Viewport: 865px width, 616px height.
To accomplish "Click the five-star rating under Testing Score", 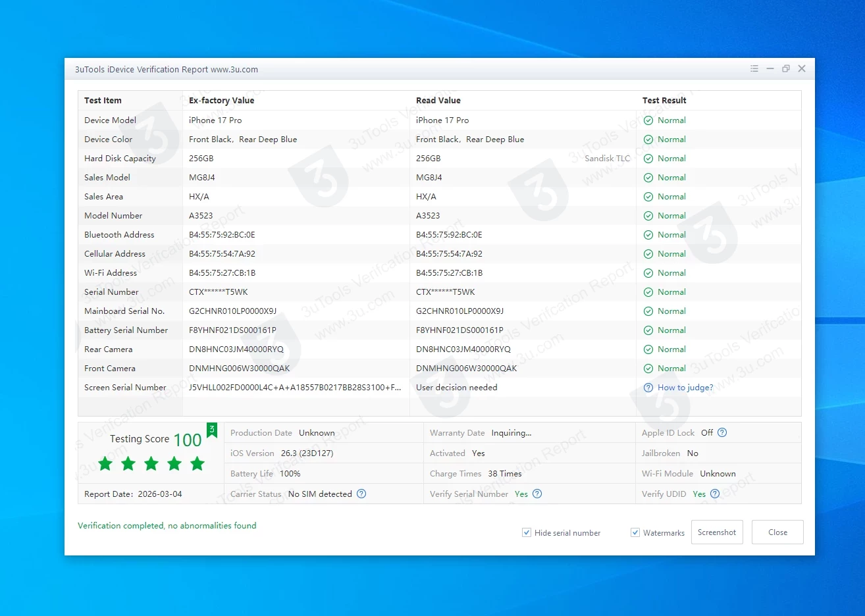I will click(x=151, y=464).
